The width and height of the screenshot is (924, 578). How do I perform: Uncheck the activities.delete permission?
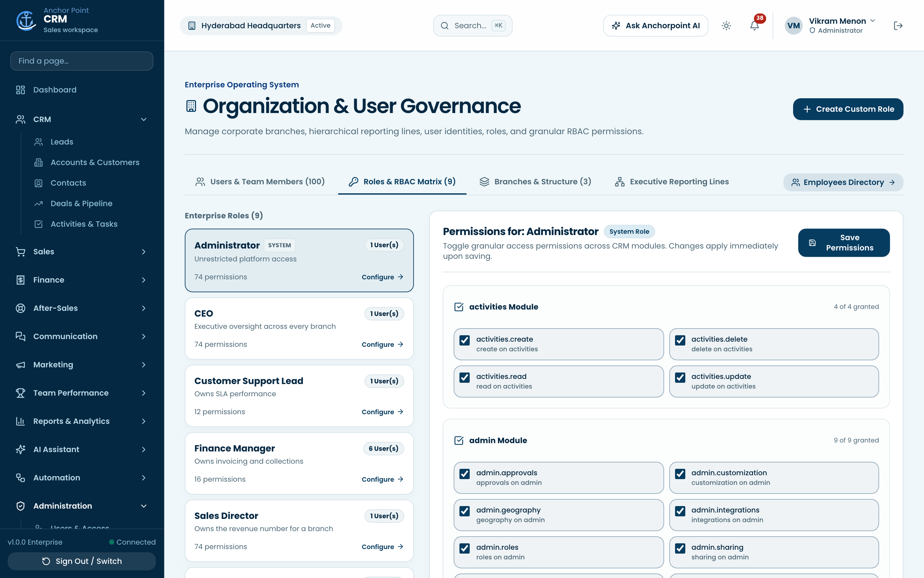point(680,340)
